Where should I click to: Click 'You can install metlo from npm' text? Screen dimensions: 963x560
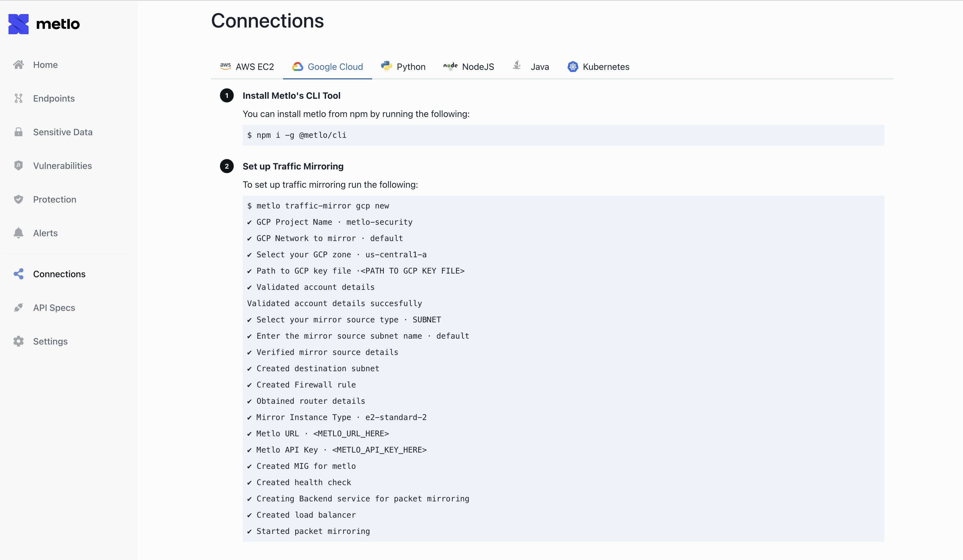pyautogui.click(x=356, y=114)
